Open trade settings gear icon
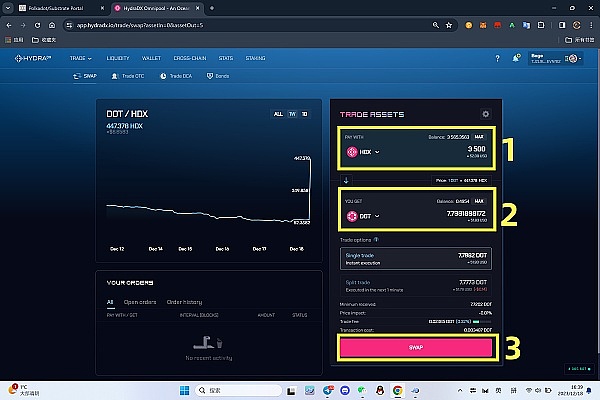Screen dimensions: 600x400 [x=486, y=115]
